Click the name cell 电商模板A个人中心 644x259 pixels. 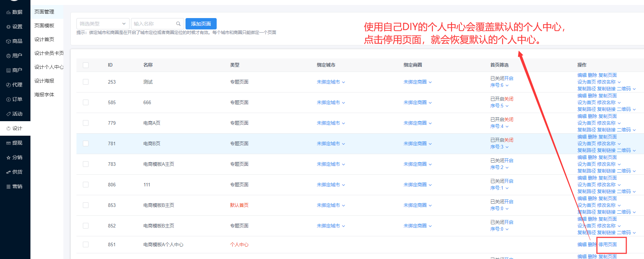coord(163,244)
